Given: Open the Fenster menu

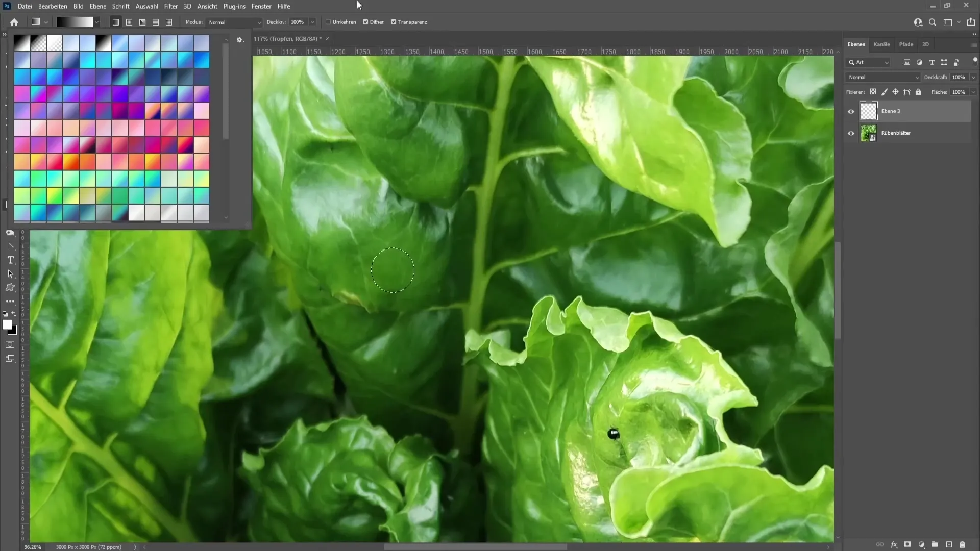Looking at the screenshot, I should pos(261,6).
